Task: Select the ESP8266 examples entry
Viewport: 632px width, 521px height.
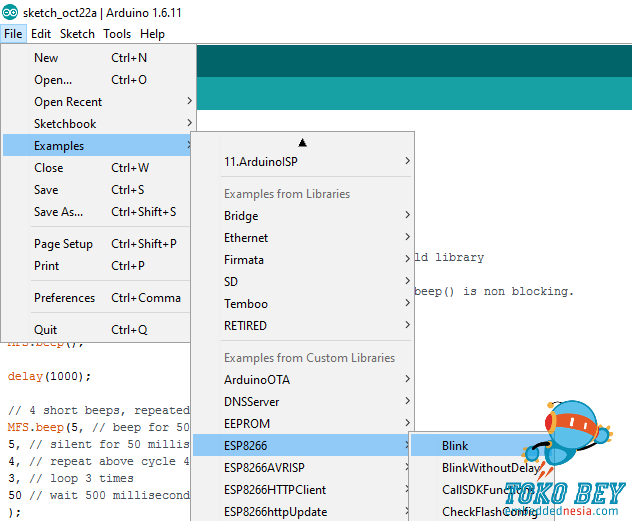Action: (x=301, y=445)
